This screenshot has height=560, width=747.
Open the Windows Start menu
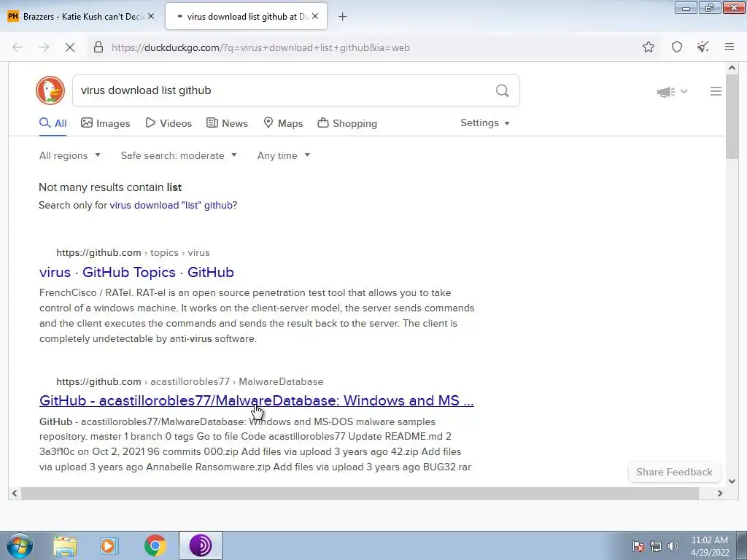click(x=20, y=545)
